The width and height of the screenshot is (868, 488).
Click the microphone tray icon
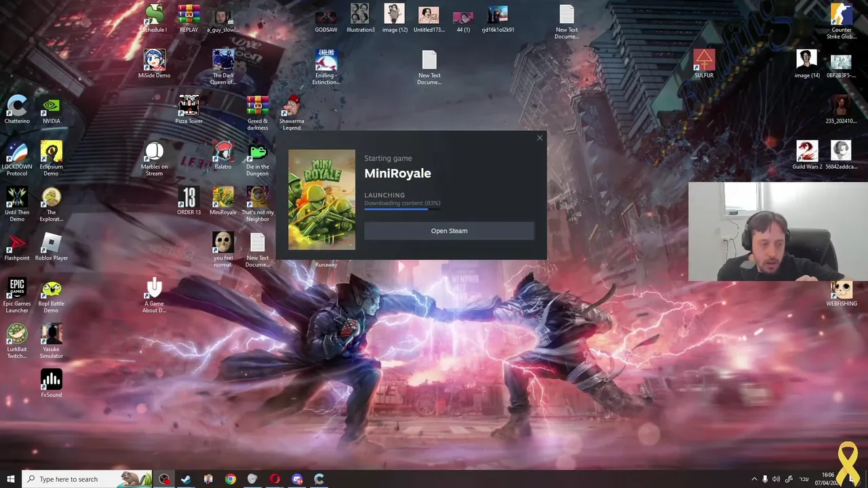click(765, 479)
